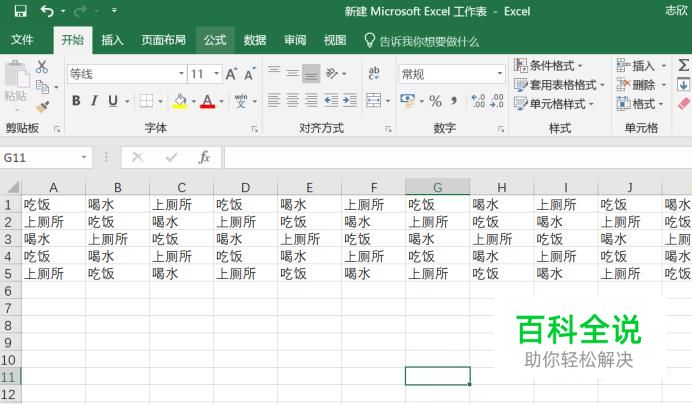Click the Borders icon

[x=146, y=101]
